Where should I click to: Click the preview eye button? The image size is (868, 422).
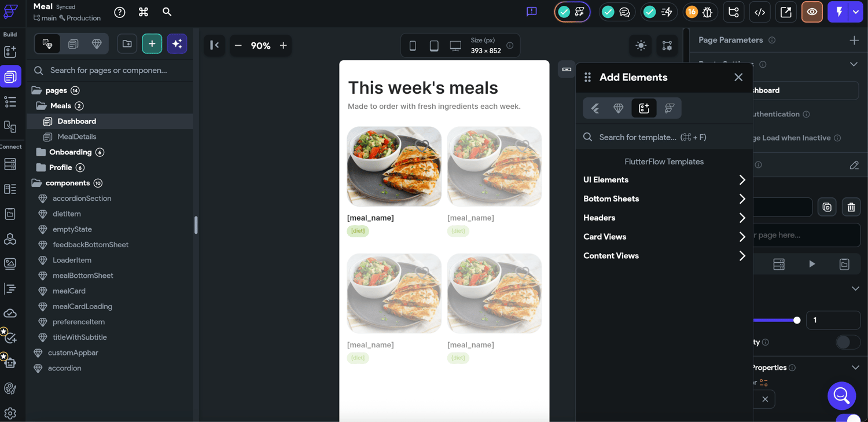click(x=812, y=12)
